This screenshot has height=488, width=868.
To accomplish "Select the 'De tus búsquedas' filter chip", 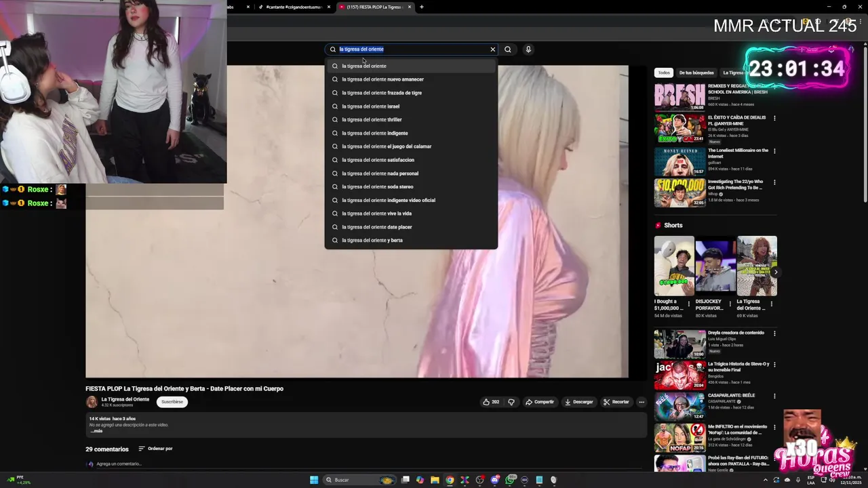I will (696, 73).
